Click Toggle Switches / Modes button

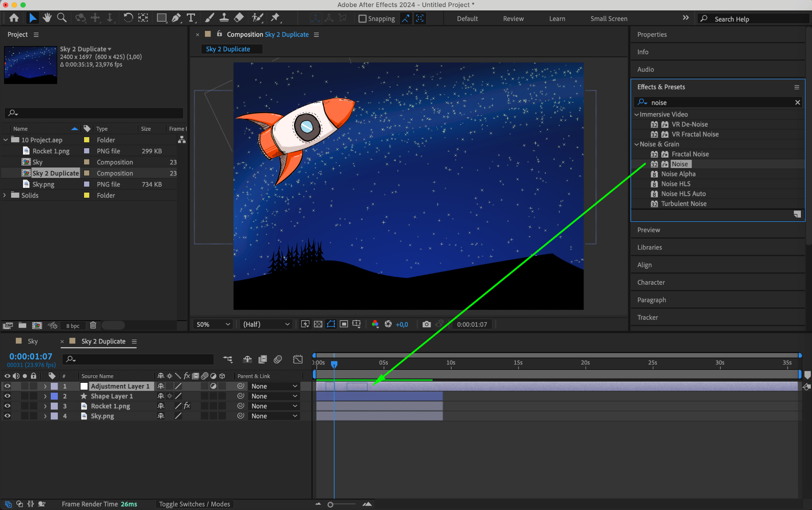tap(194, 504)
